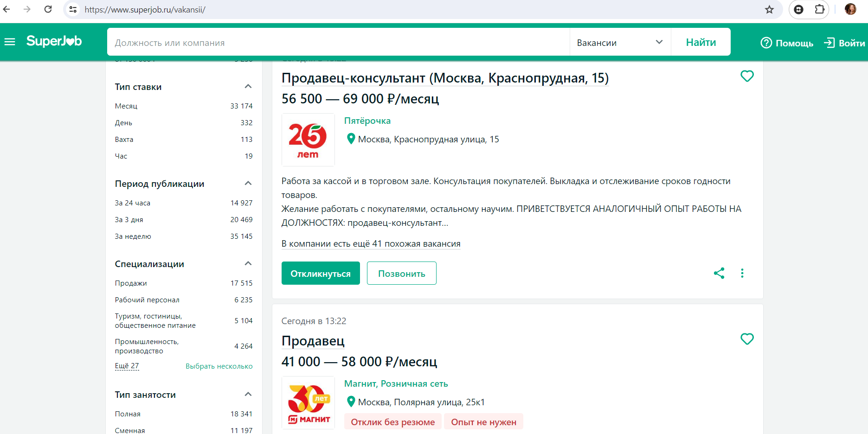Viewport: 868px width, 434px height.
Task: Select the Продажи specialization filter
Action: coord(131,283)
